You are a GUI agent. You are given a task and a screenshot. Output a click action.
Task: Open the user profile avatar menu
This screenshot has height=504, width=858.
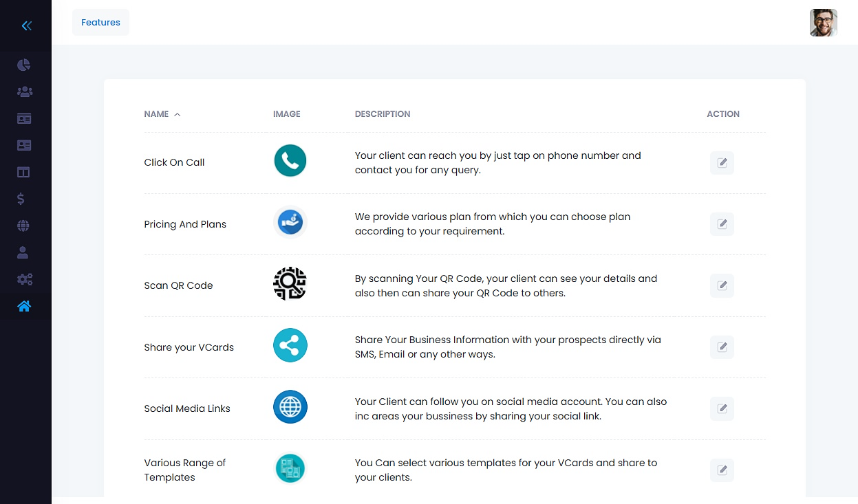[824, 23]
